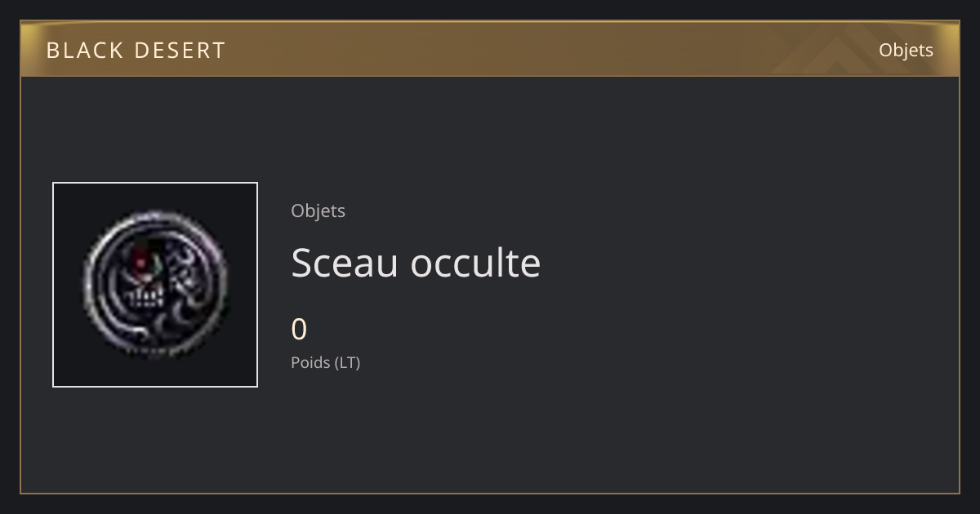This screenshot has height=514, width=980.
Task: Open the Objets link in the gold header
Action: click(906, 50)
